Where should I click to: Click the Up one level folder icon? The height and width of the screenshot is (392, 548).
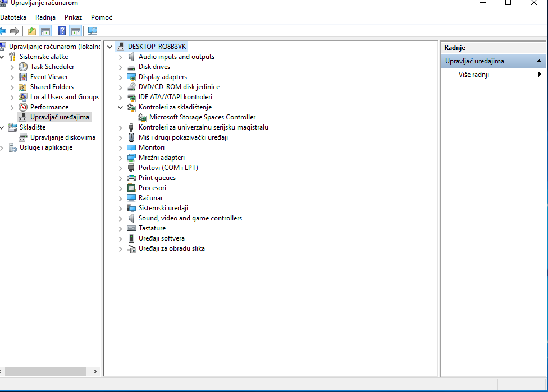(x=32, y=31)
